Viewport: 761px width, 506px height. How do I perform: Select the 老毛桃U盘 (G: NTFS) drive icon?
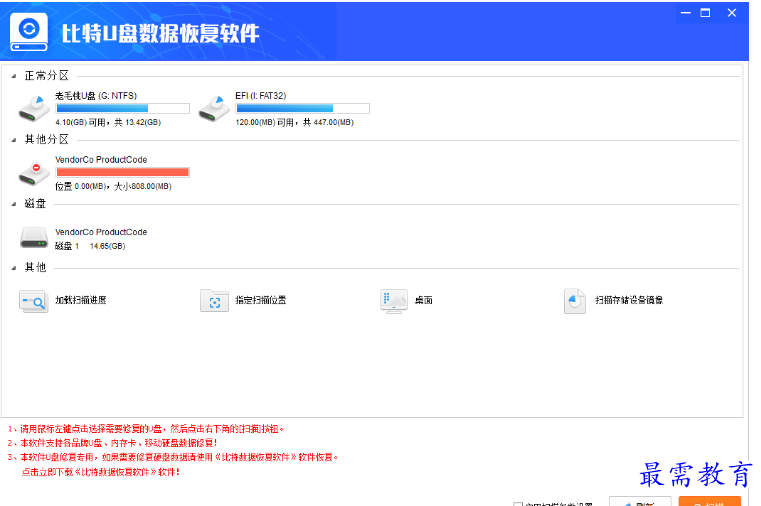pos(34,109)
